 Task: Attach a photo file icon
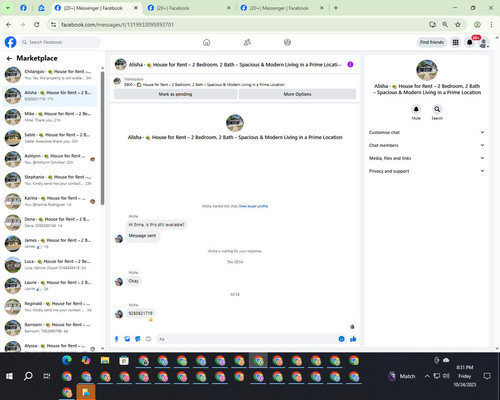click(127, 339)
